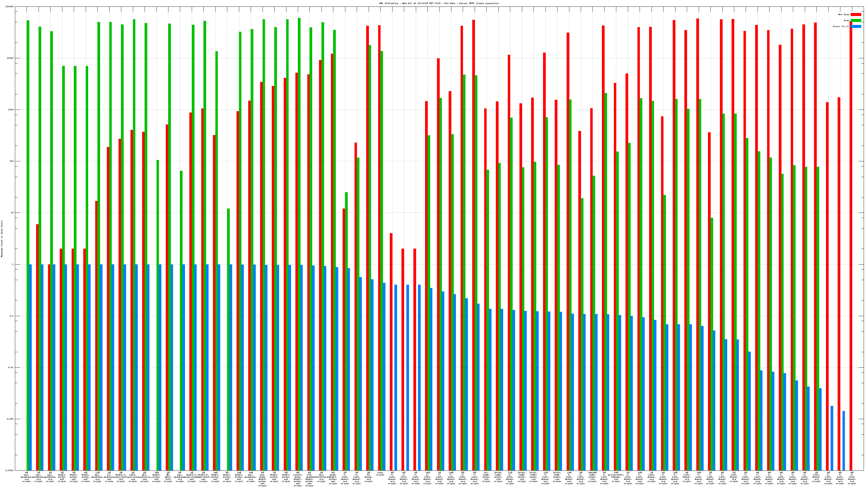Click the ips.backscatterer.org x-axis label

coord(321,477)
